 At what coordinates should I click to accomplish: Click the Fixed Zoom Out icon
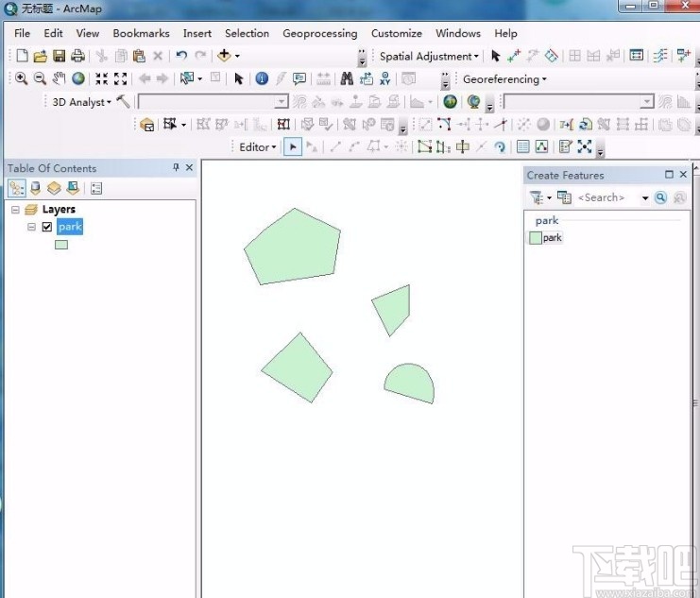click(x=121, y=79)
